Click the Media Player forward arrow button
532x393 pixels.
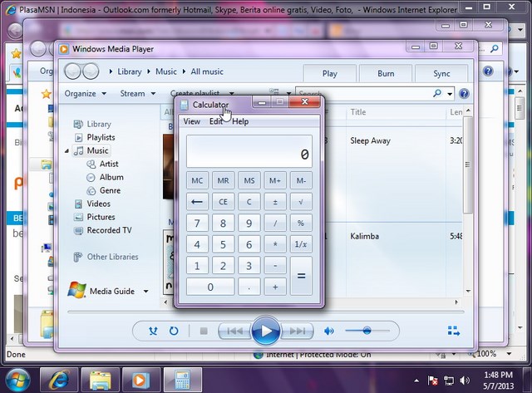pos(91,71)
